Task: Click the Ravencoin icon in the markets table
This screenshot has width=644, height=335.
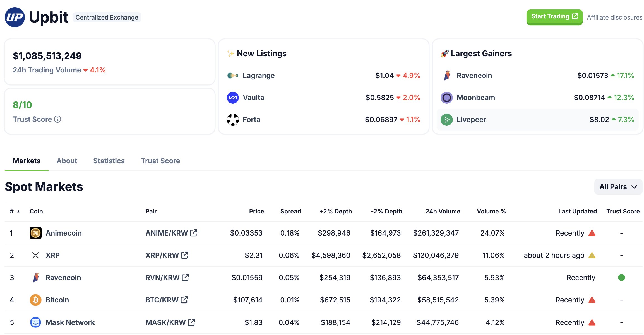Action: (35, 278)
